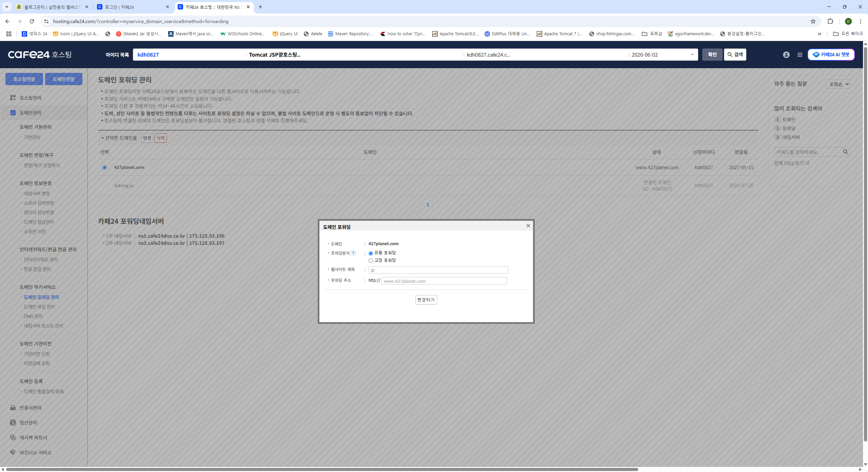This screenshot has height=472, width=868.
Task: Open 호스팅관리 in sidebar
Action: click(30, 98)
